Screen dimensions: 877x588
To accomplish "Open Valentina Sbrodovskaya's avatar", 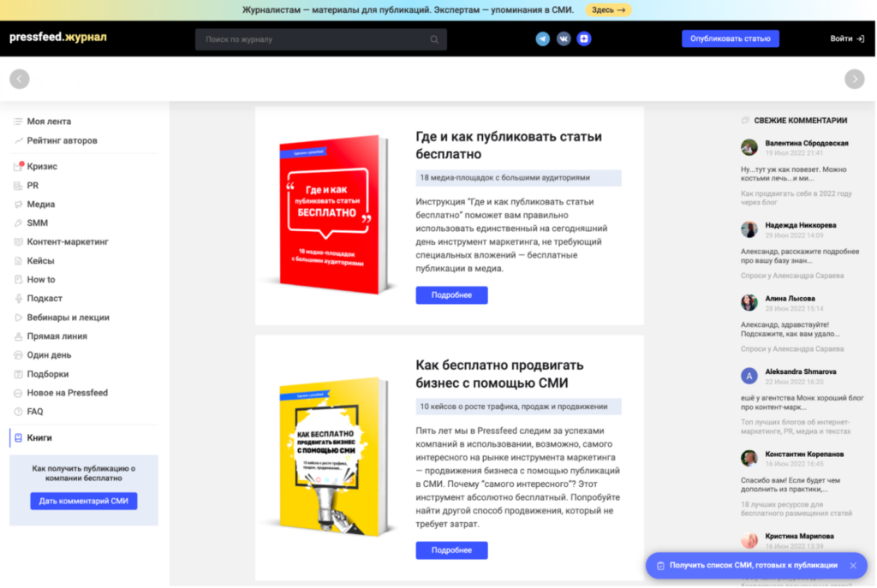I will [x=749, y=147].
